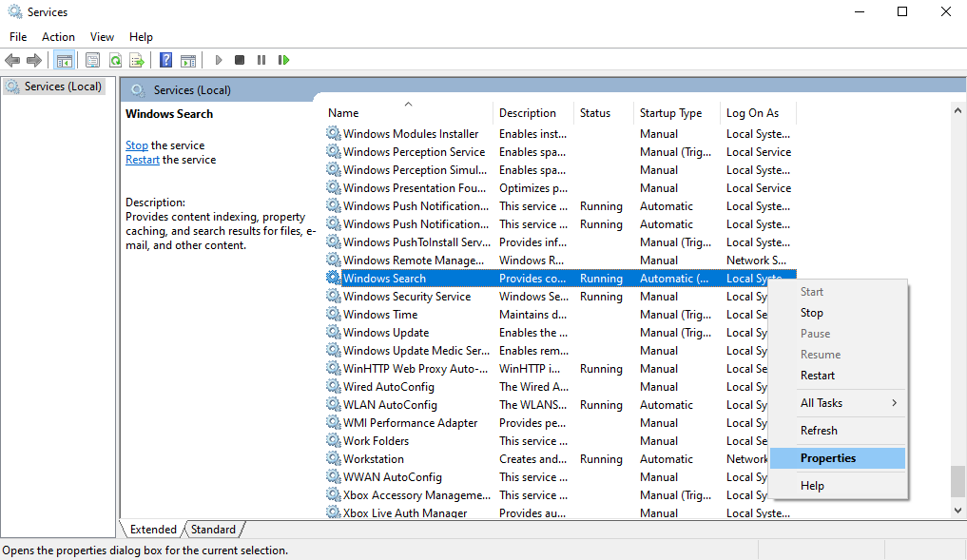
Task: Click the Restart the service link
Action: [x=143, y=160]
